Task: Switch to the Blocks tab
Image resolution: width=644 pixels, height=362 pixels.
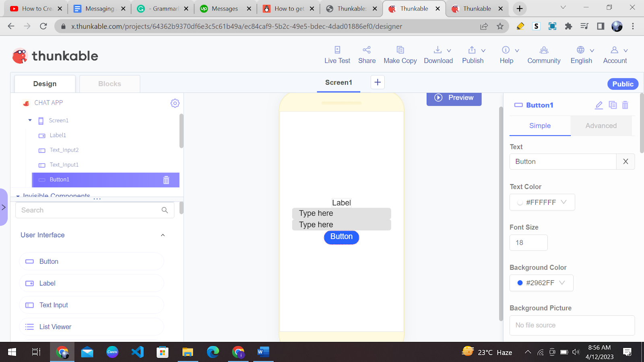Action: coord(110,84)
